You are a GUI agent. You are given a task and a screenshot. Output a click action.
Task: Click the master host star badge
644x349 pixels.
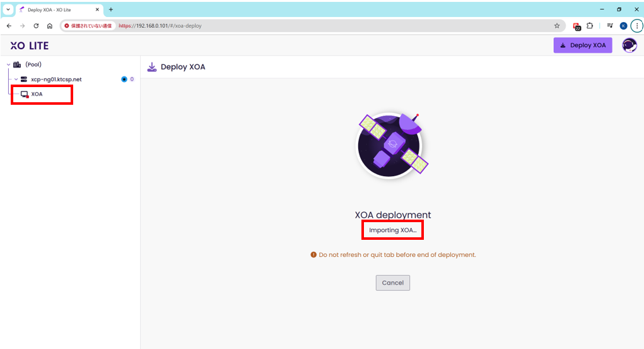tap(124, 80)
